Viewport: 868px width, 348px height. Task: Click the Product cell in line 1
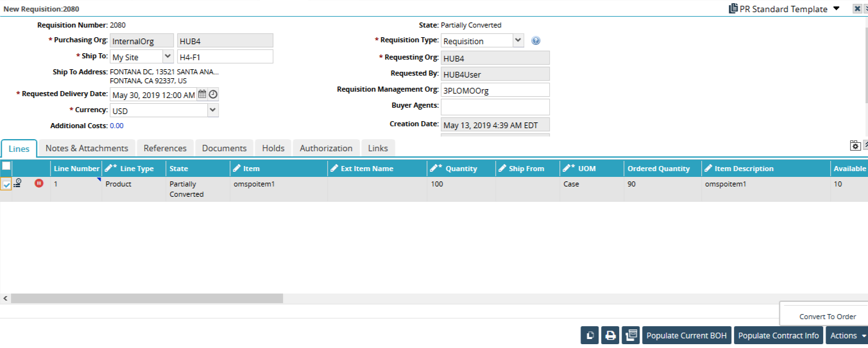[134, 189]
